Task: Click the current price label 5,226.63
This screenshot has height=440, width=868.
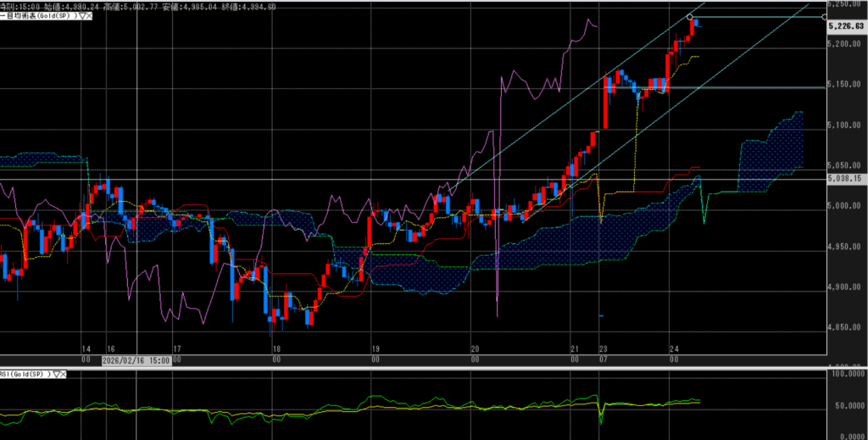Action: point(844,26)
